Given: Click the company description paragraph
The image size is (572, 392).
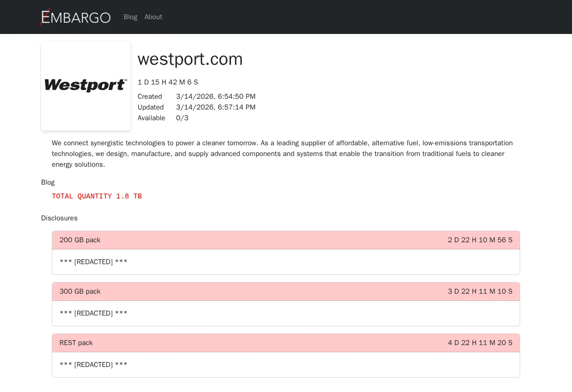Looking at the screenshot, I should coord(282,154).
